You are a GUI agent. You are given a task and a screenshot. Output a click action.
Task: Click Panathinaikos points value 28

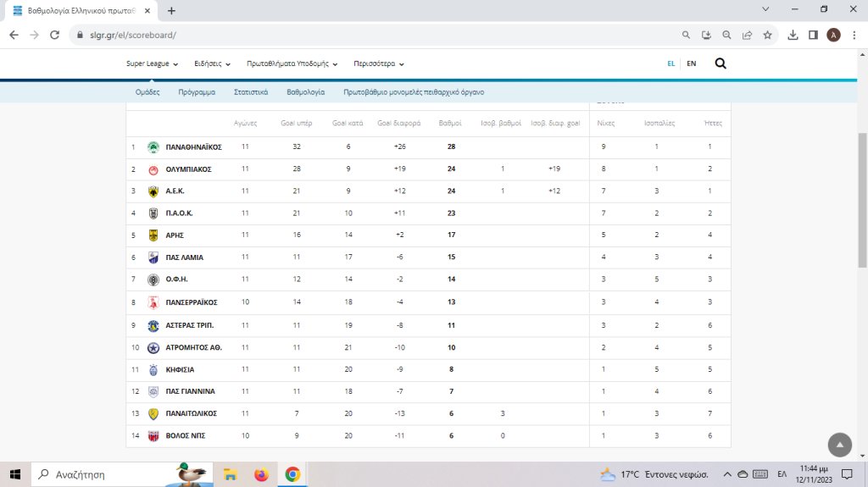tap(451, 147)
